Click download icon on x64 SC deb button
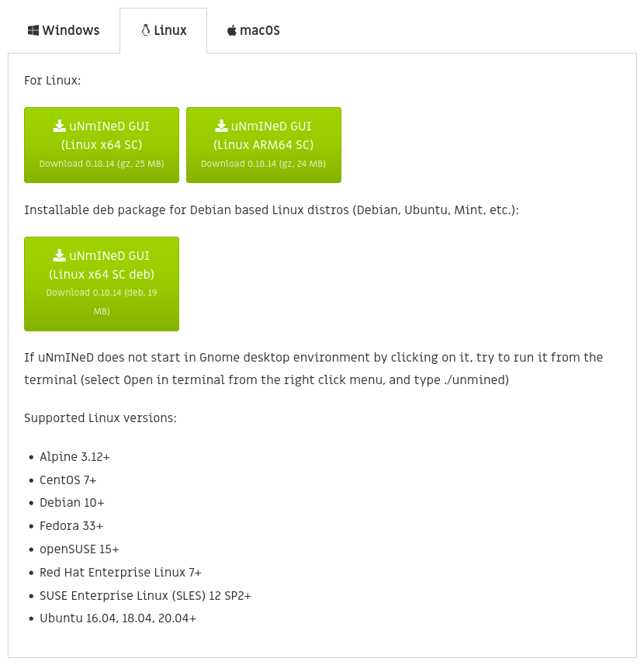Screen dimensions: 644x665 (x=59, y=255)
